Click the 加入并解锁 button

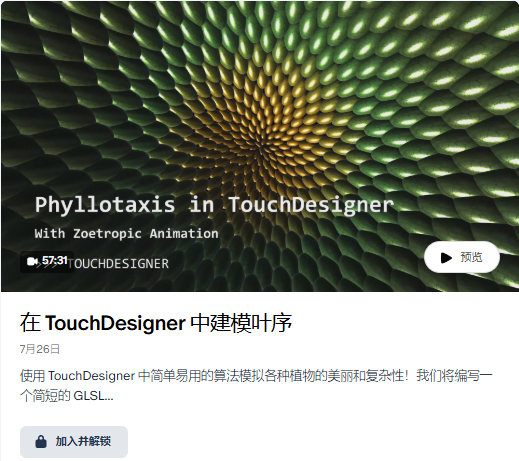point(74,442)
